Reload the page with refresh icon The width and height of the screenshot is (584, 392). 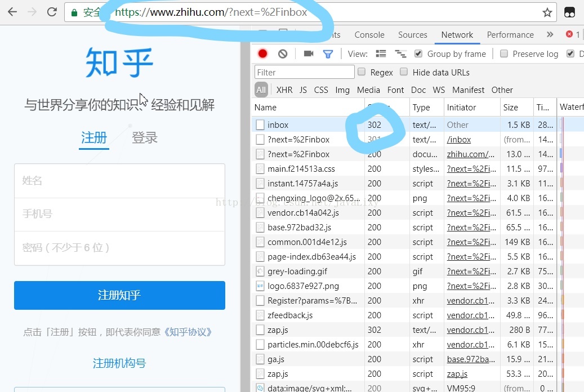(x=52, y=12)
